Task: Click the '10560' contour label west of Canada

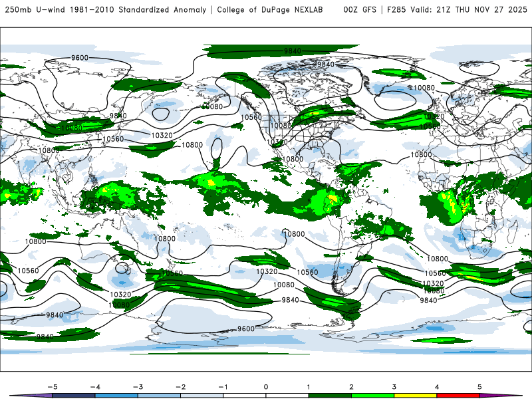Action: (x=251, y=118)
